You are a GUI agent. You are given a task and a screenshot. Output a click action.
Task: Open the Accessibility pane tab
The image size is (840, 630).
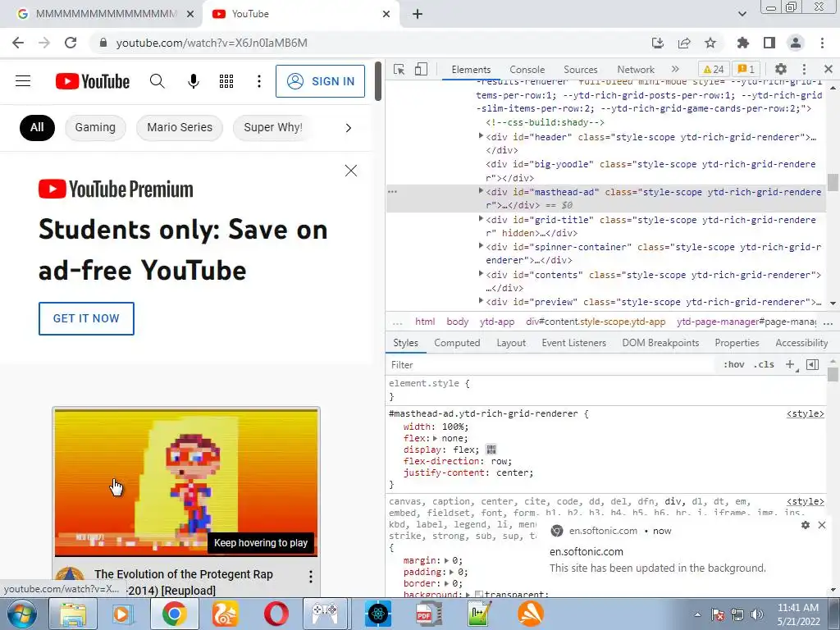(x=801, y=343)
